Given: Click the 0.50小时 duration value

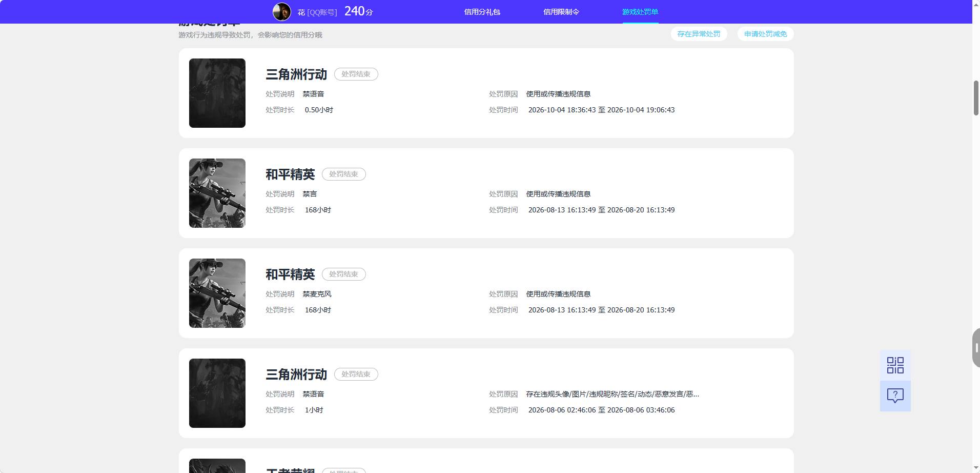Looking at the screenshot, I should tap(319, 110).
